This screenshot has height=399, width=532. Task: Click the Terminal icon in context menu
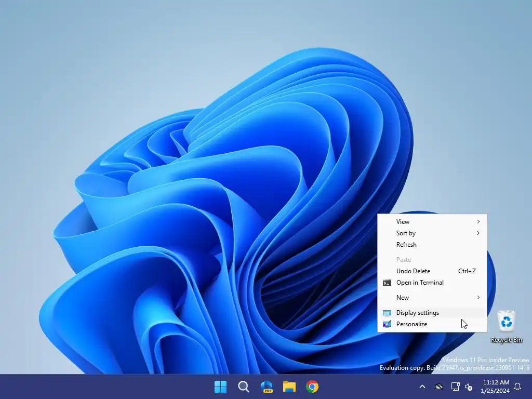click(x=387, y=283)
